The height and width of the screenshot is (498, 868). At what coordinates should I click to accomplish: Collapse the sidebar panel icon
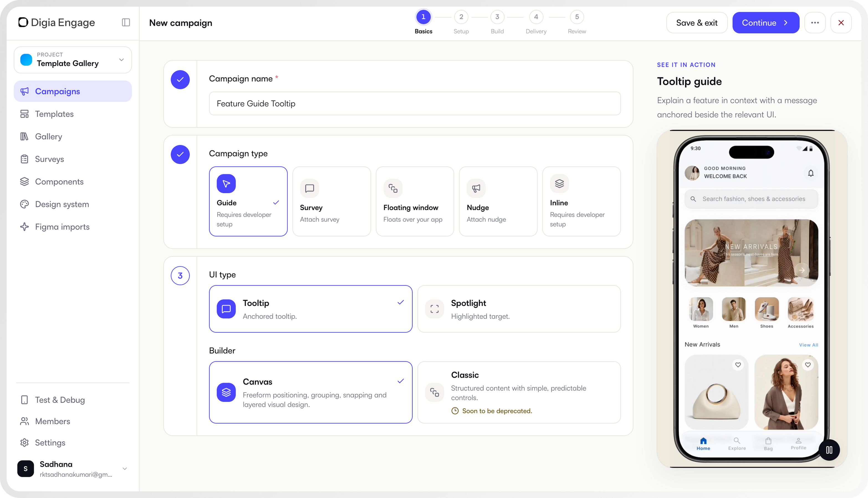126,22
